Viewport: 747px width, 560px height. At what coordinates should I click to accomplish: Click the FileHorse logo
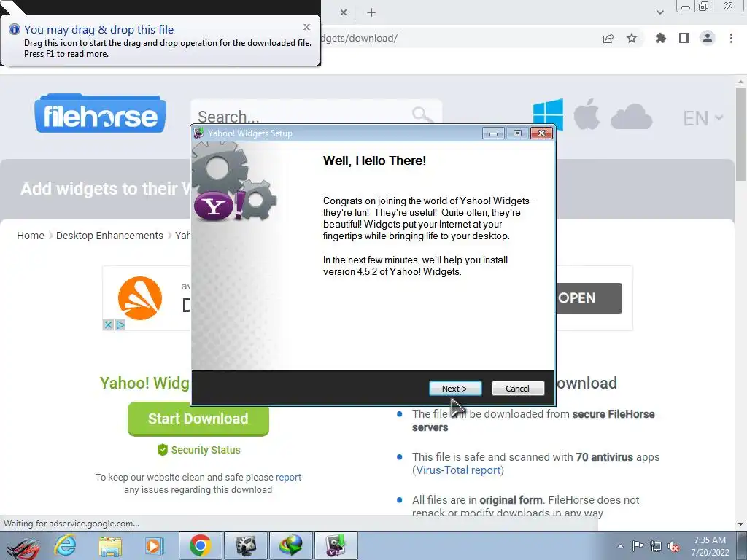[100, 114]
